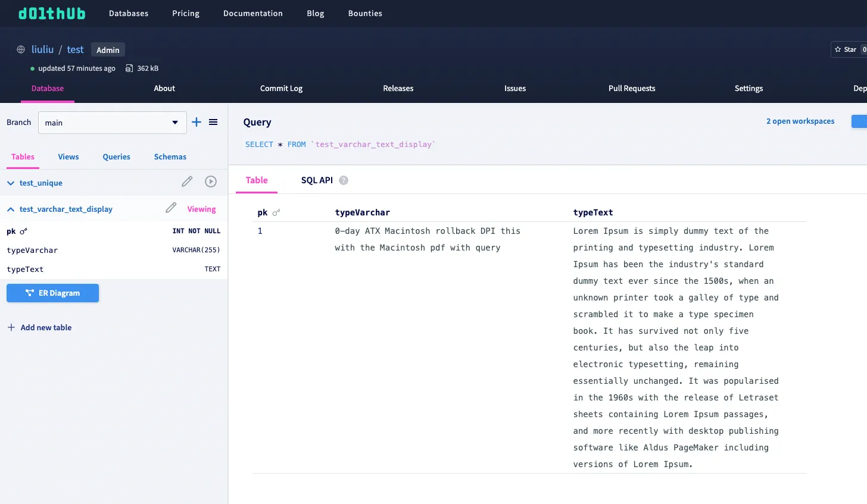Open the Commit Log page
This screenshot has height=504, width=867.
click(x=281, y=88)
